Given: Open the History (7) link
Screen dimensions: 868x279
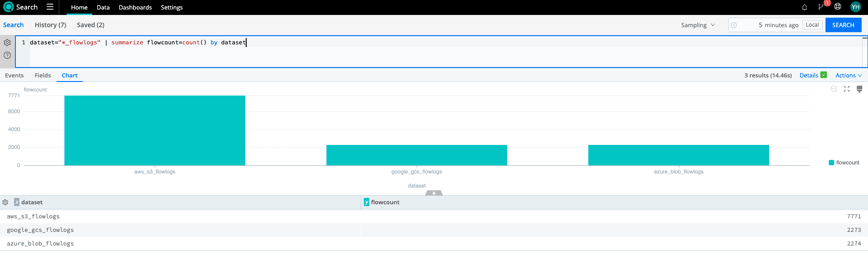Looking at the screenshot, I should click(50, 25).
